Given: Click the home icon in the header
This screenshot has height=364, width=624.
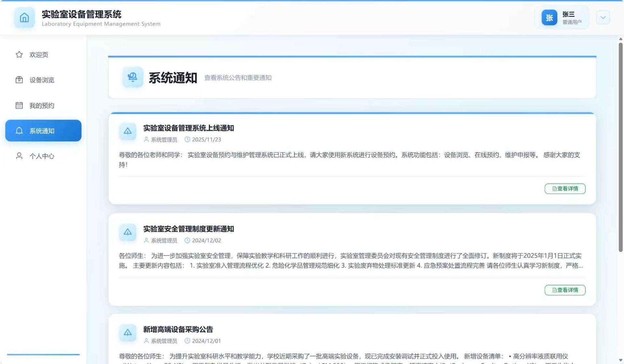Looking at the screenshot, I should click(24, 18).
